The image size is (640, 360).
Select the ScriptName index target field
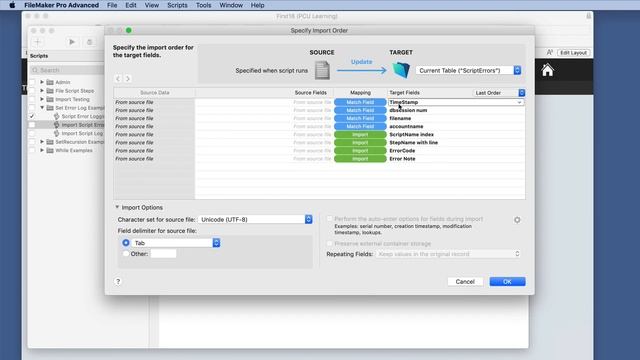tap(411, 134)
